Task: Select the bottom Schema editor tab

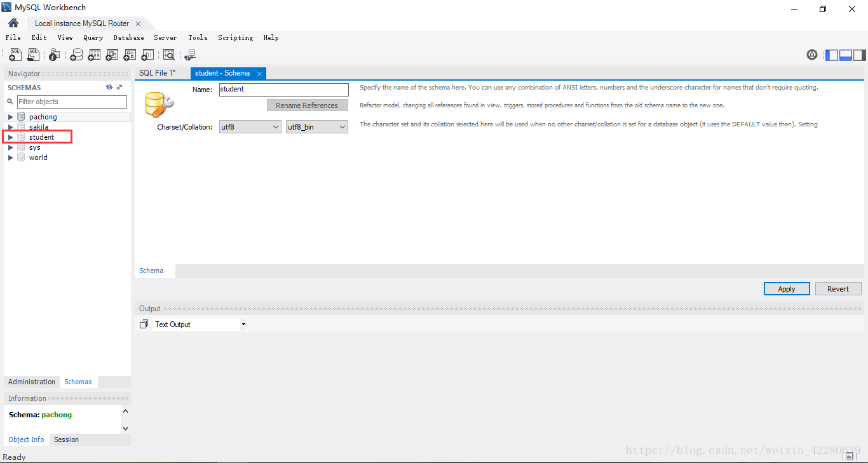Action: (x=151, y=271)
